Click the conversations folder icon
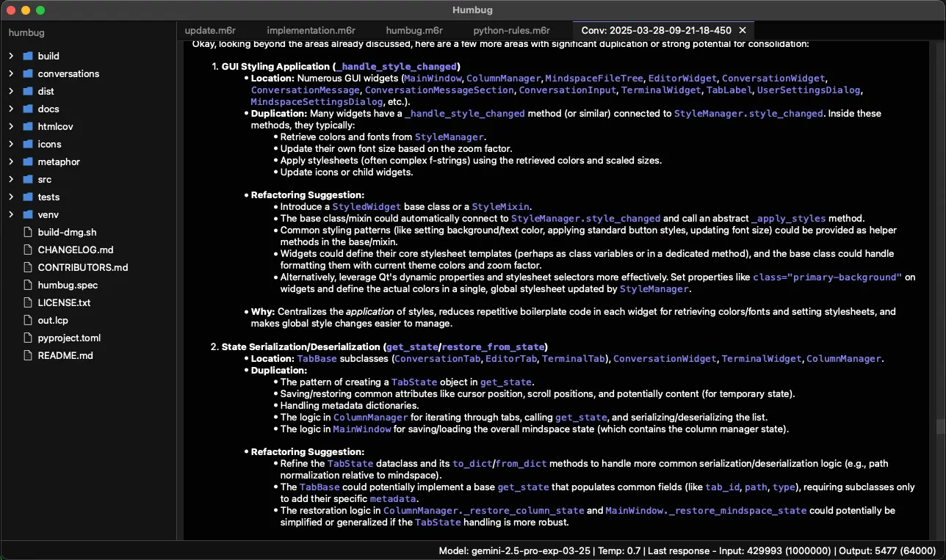The height and width of the screenshot is (560, 946). [x=28, y=73]
